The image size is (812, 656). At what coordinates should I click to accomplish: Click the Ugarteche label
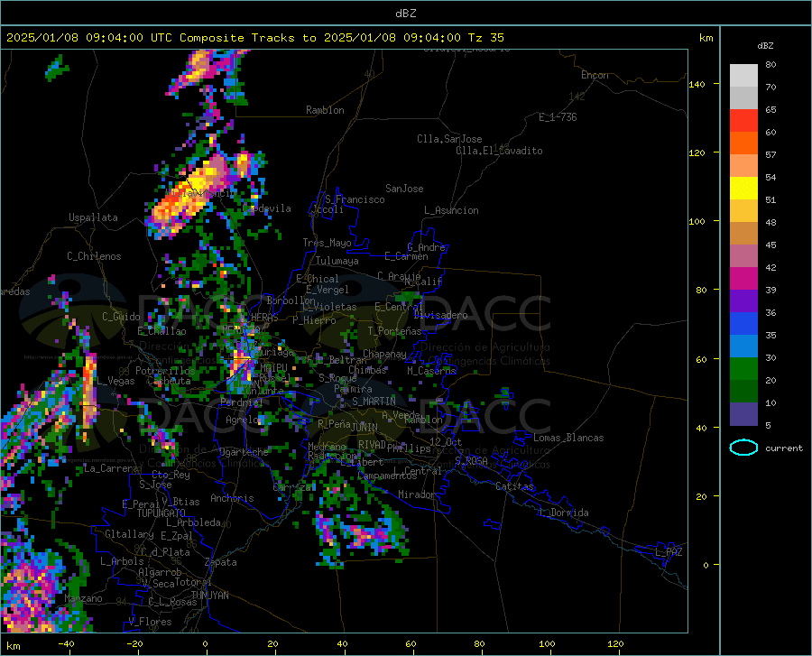pos(244,452)
